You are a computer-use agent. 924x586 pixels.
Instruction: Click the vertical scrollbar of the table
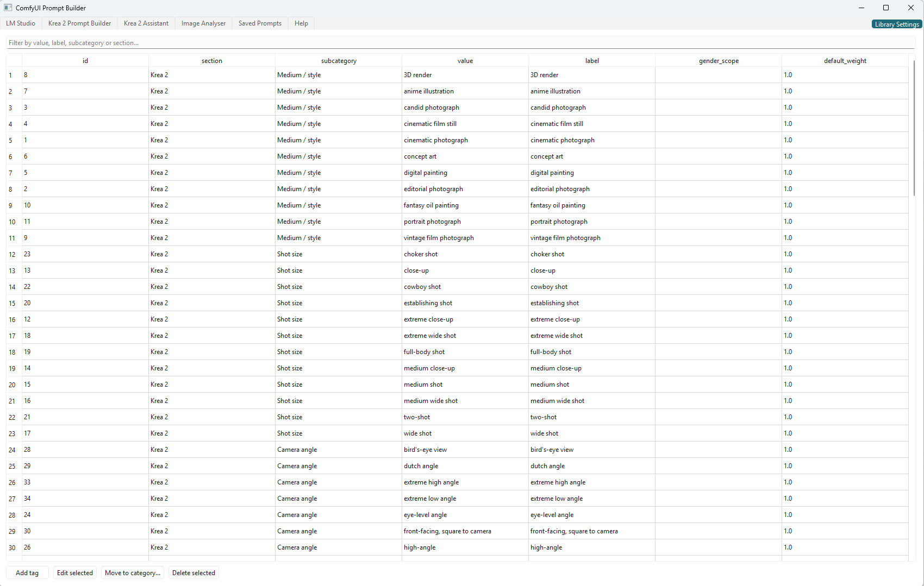[x=914, y=128]
